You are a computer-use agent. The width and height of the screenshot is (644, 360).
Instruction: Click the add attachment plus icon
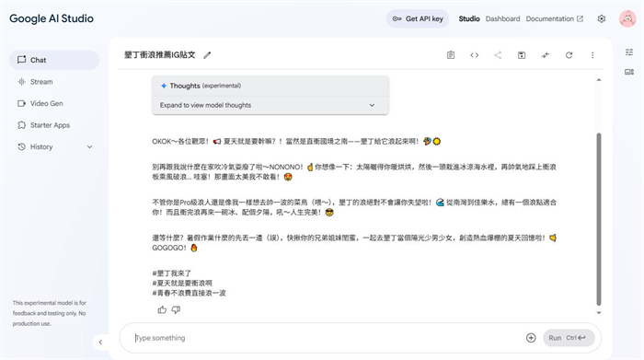click(531, 338)
